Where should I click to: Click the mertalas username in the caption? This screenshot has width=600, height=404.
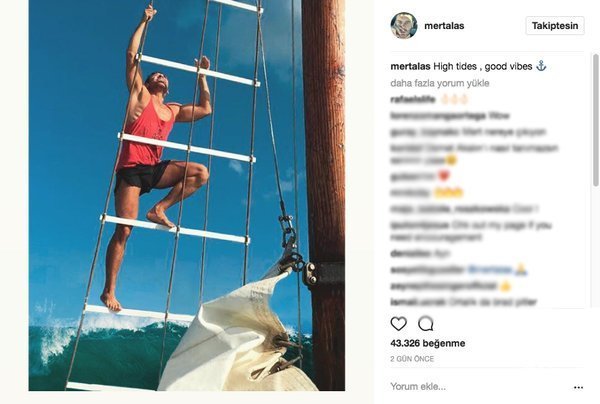coord(411,65)
